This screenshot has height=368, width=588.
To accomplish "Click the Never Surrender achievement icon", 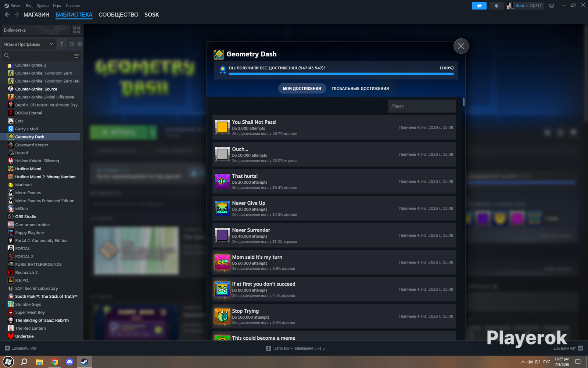I will [222, 235].
